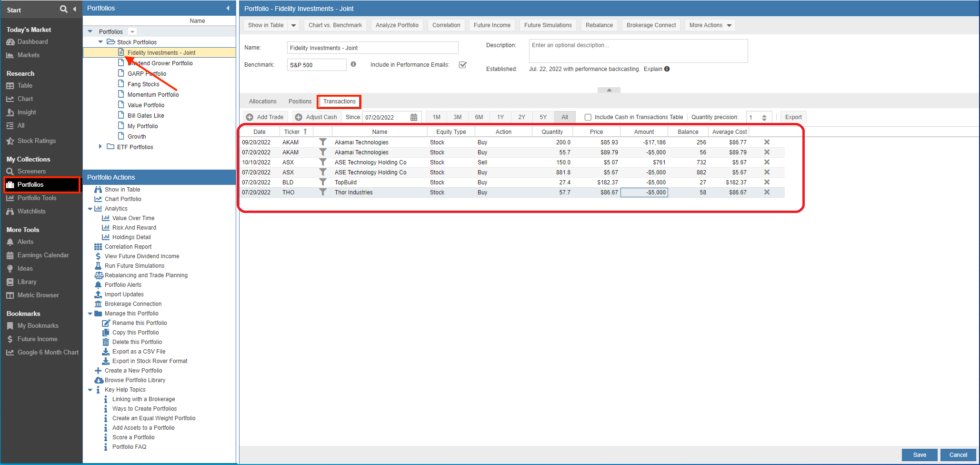Delete the BLD TopBuild transaction
This screenshot has width=980, height=465.
coord(767,182)
